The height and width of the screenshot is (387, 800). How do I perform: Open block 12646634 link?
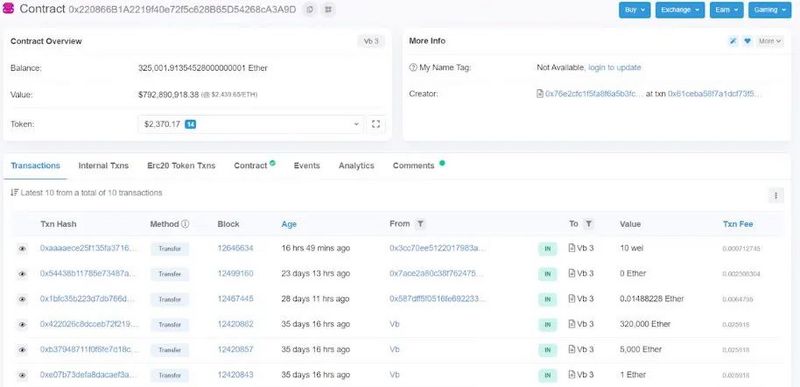pyautogui.click(x=235, y=248)
